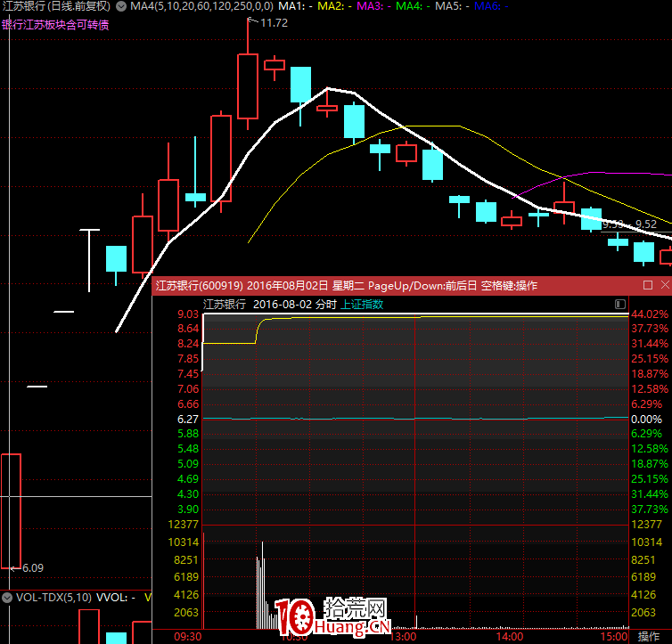Open the VOL-TDX indicator dropdown icon
This screenshot has height=644, width=672.
[x=7, y=598]
